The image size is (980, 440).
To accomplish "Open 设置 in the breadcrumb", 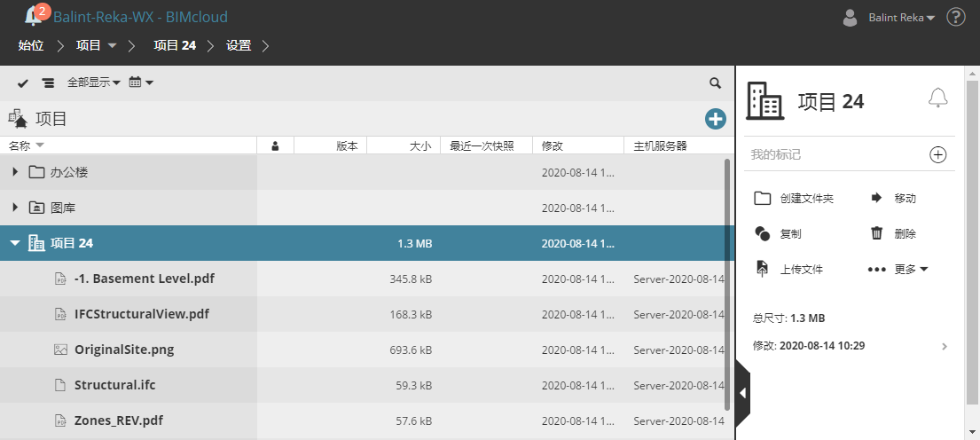I will point(239,45).
